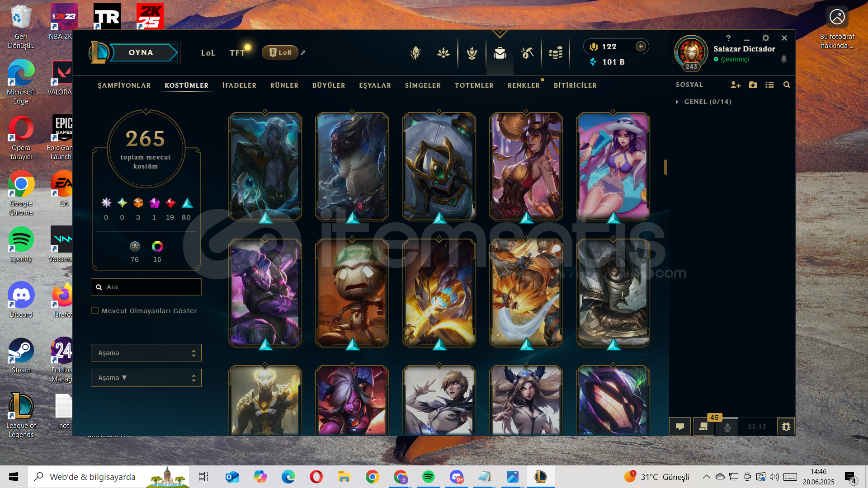Click the taskbar search box
Image resolution: width=868 pixels, height=488 pixels.
point(108,477)
